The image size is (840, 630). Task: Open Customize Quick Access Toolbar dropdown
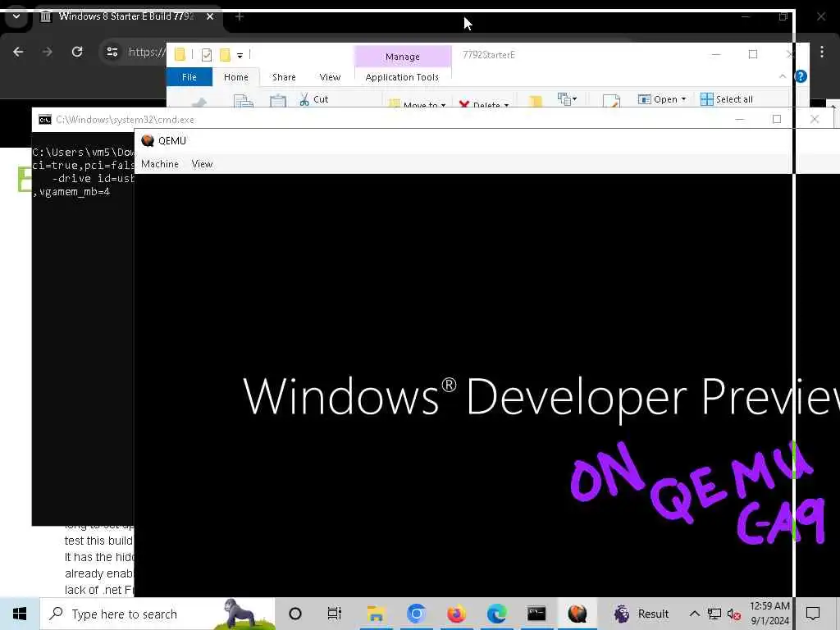240,55
